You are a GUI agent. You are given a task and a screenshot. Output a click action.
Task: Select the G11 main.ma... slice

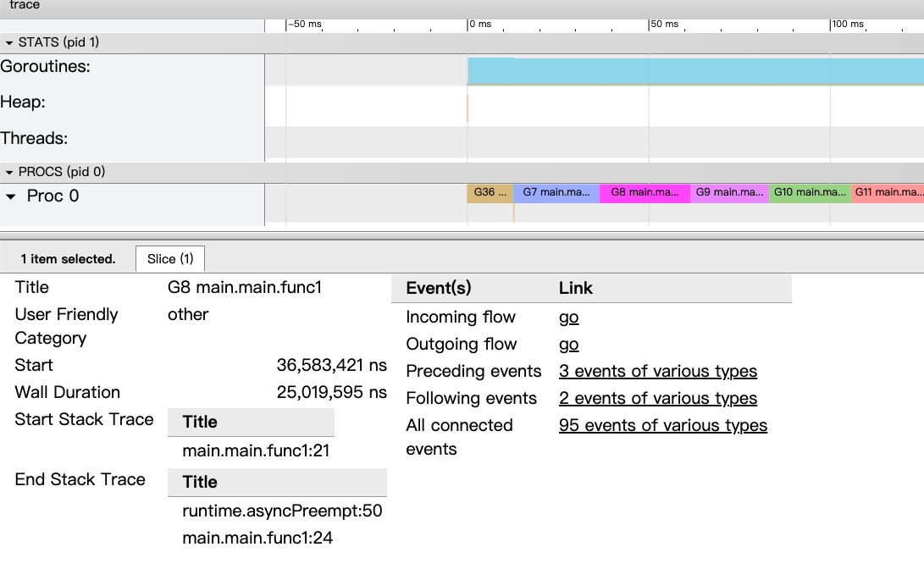[x=888, y=193]
